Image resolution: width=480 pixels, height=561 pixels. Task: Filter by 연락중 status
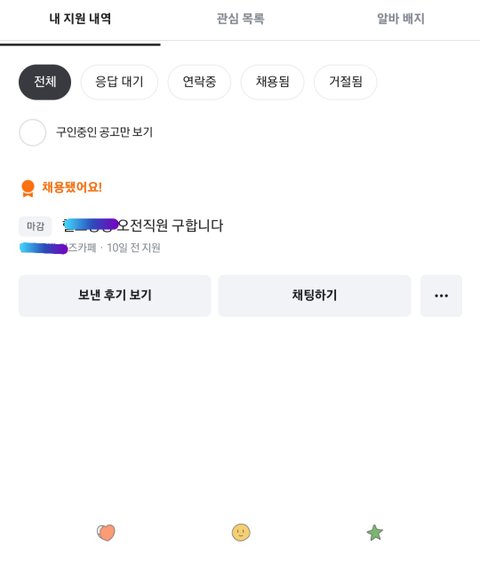[199, 82]
